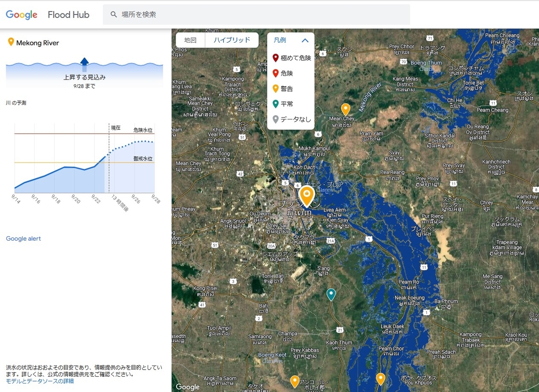Click the teal 平常 legend pin
This screenshot has width=539, height=392.
pos(276,104)
